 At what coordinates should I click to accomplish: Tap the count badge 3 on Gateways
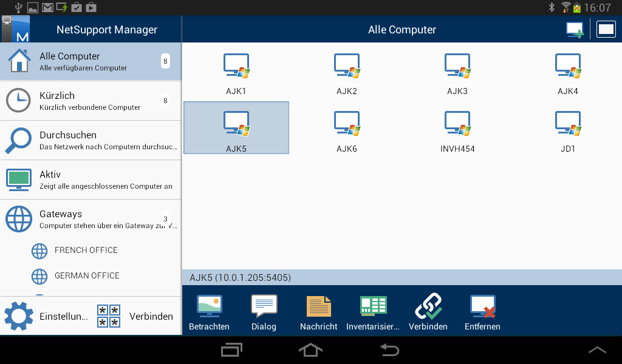point(165,218)
